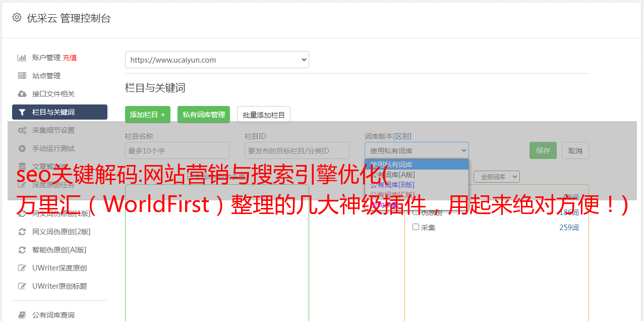Focus the 栏目ID input field
The height and width of the screenshot is (321, 644).
297,150
